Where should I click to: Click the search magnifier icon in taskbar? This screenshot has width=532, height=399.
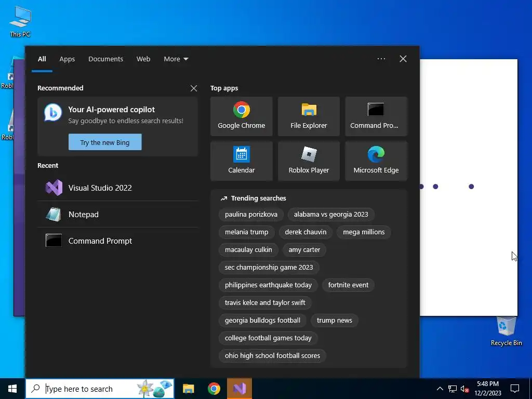point(35,389)
